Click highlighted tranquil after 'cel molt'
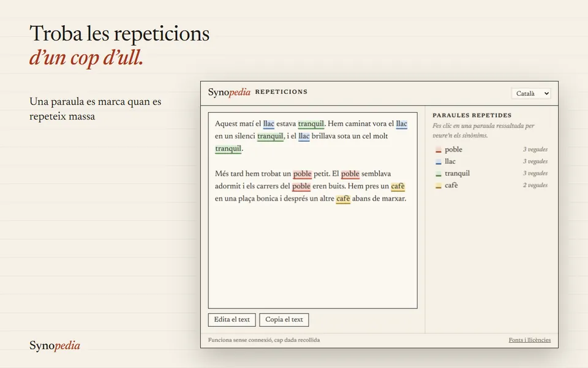Screen dimensions: 588x368 228,148
